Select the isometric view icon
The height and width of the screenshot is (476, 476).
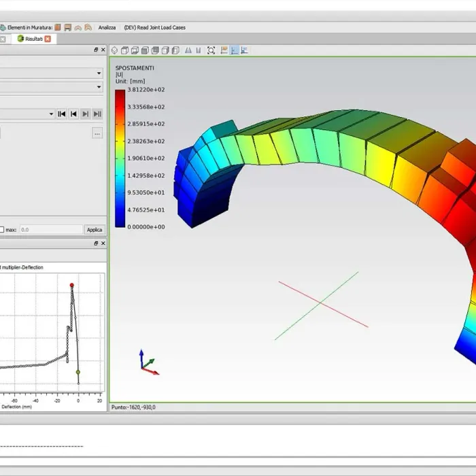tap(114, 50)
